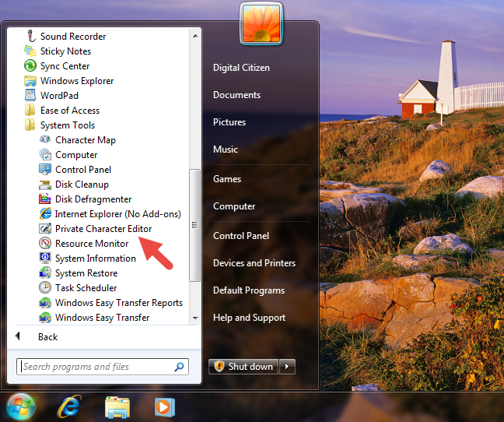Open Documents from the Start menu

236,95
